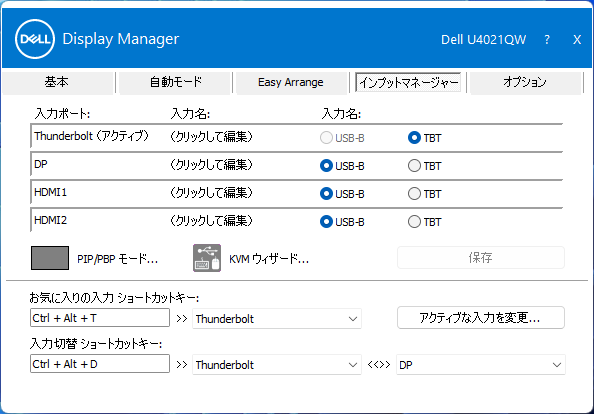
Task: Click the 保存 button
Action: coord(481,258)
